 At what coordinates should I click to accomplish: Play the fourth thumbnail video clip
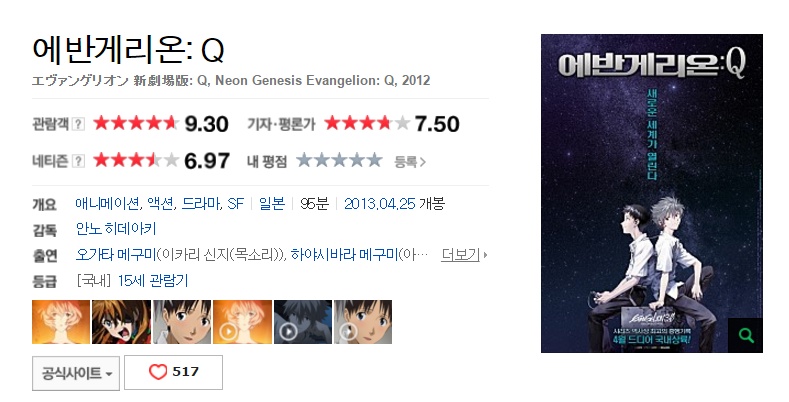(x=242, y=322)
